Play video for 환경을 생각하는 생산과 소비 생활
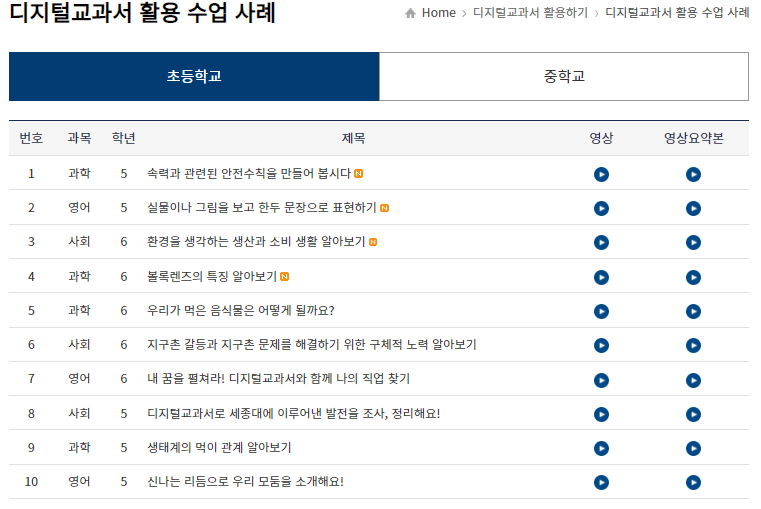761x509 pixels. (x=601, y=242)
